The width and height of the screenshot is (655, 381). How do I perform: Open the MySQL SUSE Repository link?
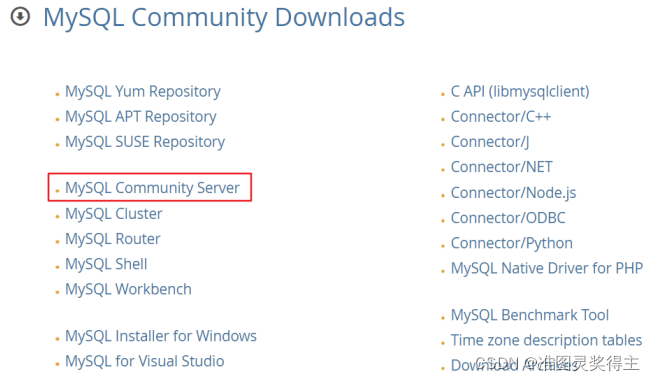pyautogui.click(x=145, y=142)
